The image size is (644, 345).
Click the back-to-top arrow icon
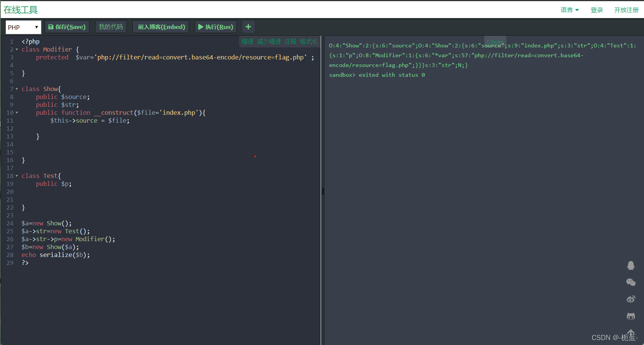[631, 333]
